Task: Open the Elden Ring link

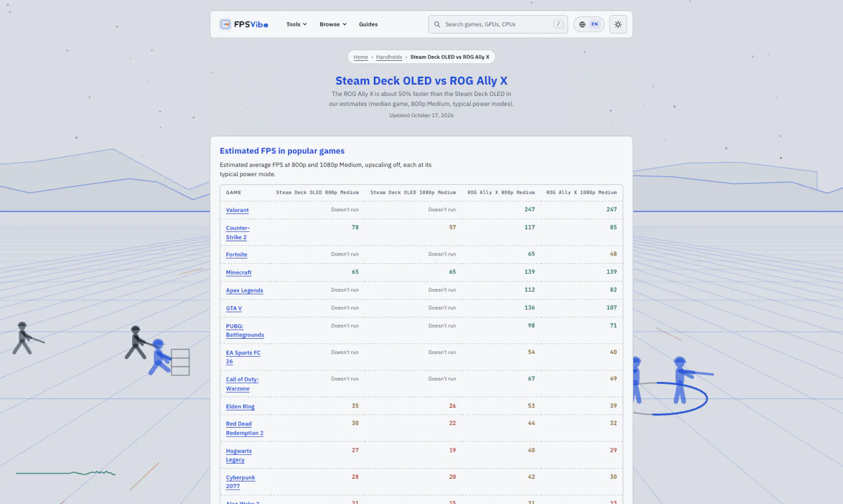Action: (x=240, y=407)
